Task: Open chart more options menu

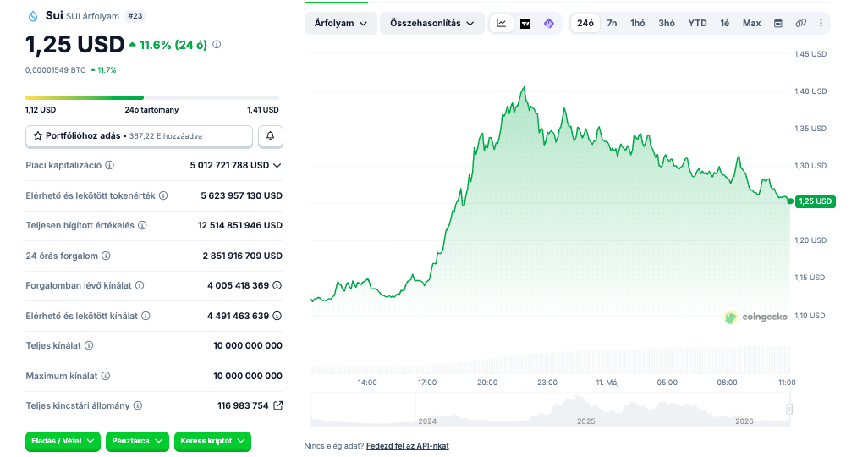Action: [x=821, y=23]
